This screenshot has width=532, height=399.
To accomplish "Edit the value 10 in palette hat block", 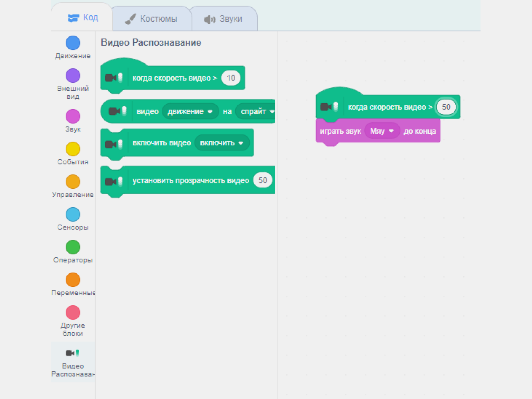I will [x=231, y=78].
